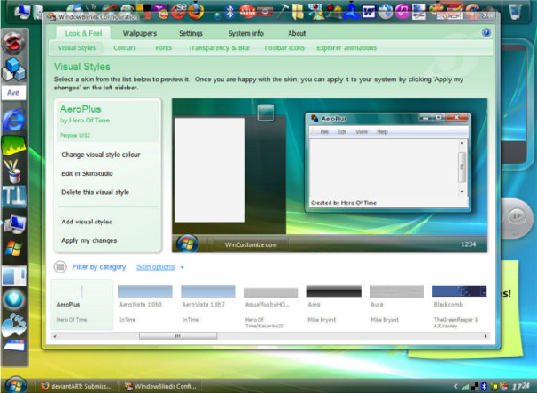
Task: Click the blue gem orb icon in dock
Action: (14, 300)
